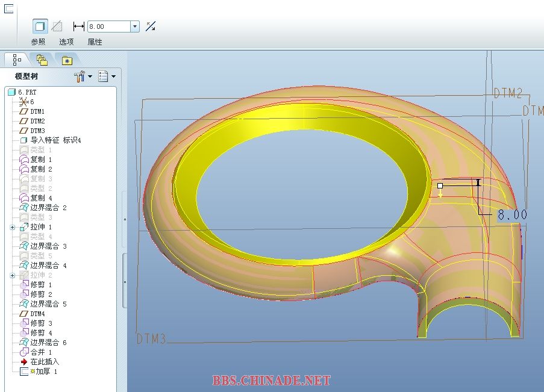Open the thickness value dropdown arrow

[x=135, y=26]
